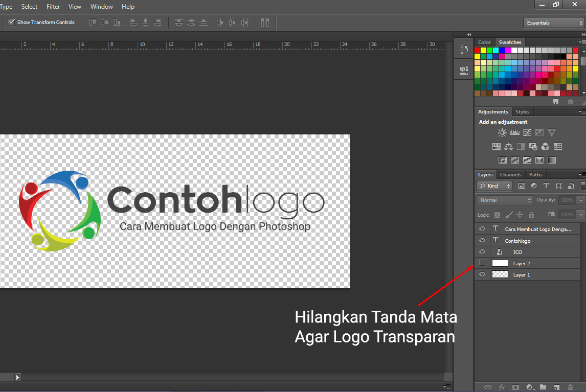Create a new layer group
Screen dimensions: 586x392
click(543, 387)
